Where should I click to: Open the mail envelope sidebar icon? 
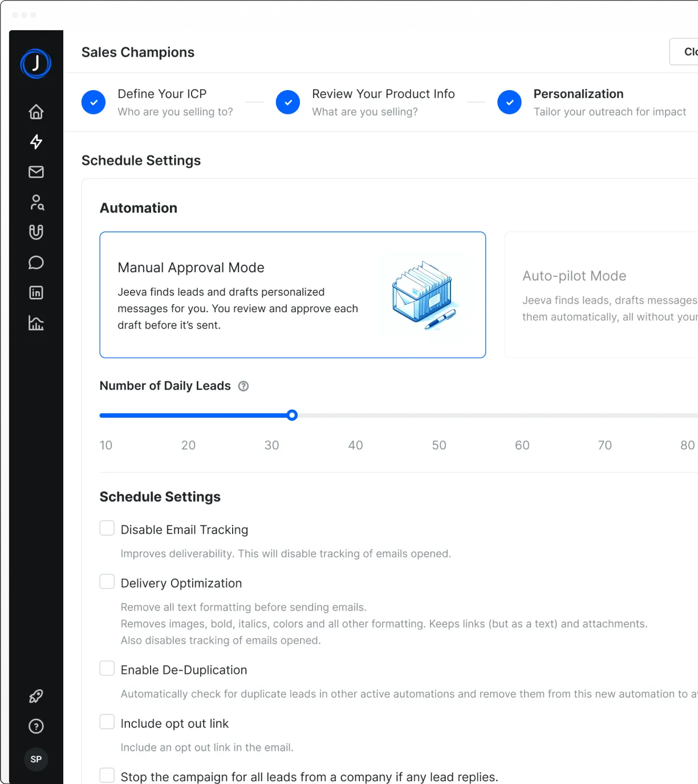click(x=36, y=172)
